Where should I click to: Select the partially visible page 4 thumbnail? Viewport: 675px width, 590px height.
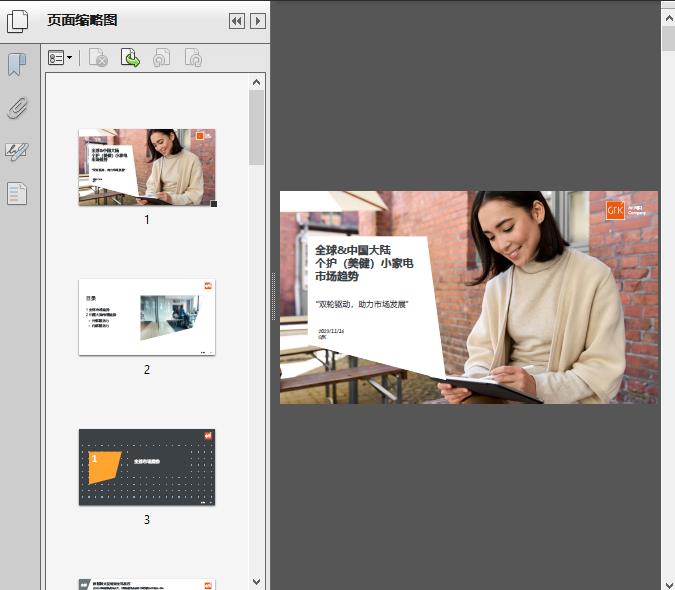pyautogui.click(x=147, y=584)
